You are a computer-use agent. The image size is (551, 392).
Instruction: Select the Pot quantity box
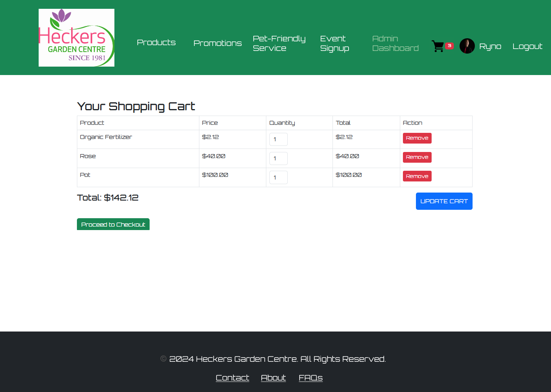278,178
